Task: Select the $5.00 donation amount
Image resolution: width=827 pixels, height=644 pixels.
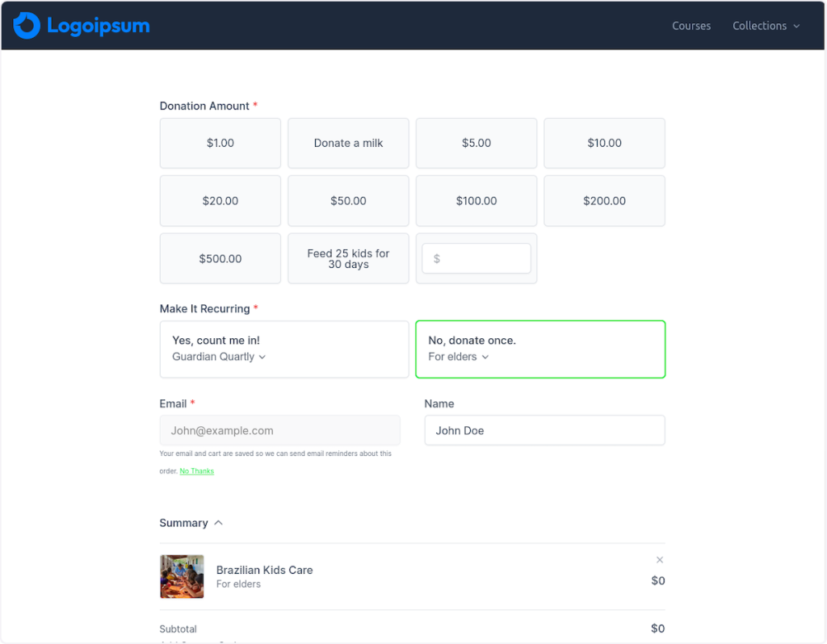Action: point(476,143)
